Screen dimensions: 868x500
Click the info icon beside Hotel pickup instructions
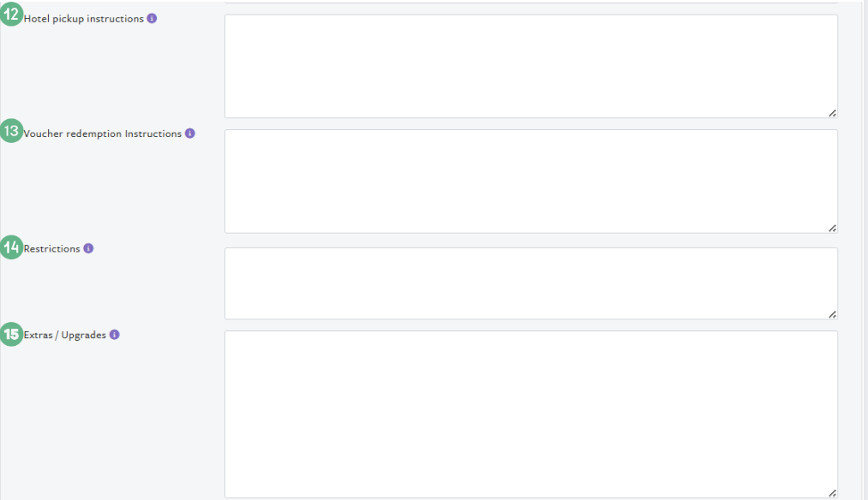pyautogui.click(x=152, y=18)
